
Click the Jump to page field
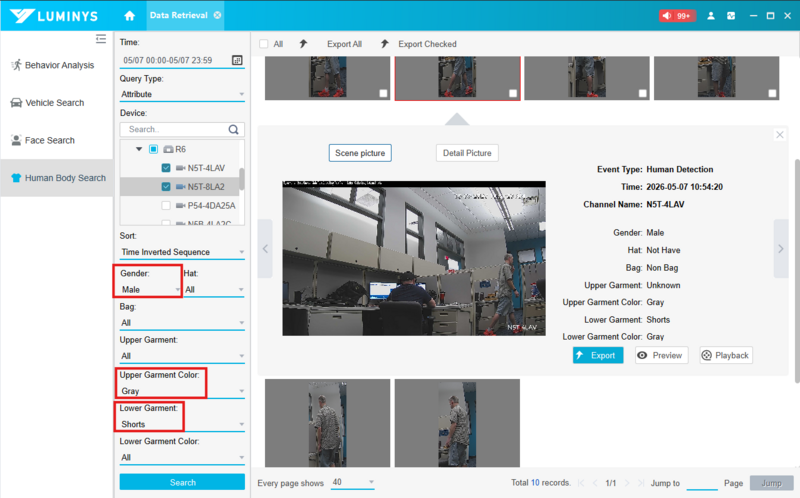click(x=702, y=483)
